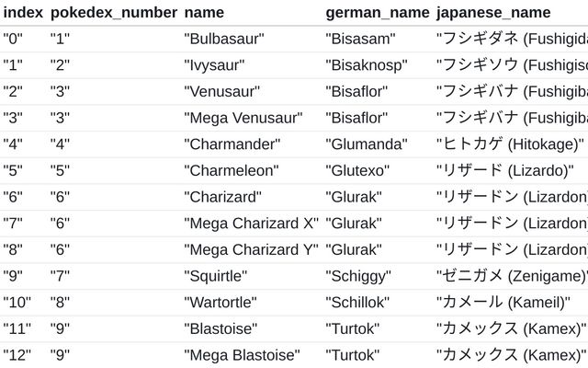The image size is (588, 368).
Task: Select the "Charmander" name cell
Action: (x=232, y=144)
